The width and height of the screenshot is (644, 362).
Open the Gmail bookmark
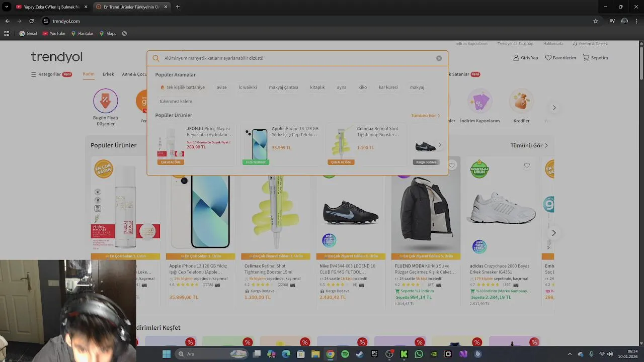point(28,34)
